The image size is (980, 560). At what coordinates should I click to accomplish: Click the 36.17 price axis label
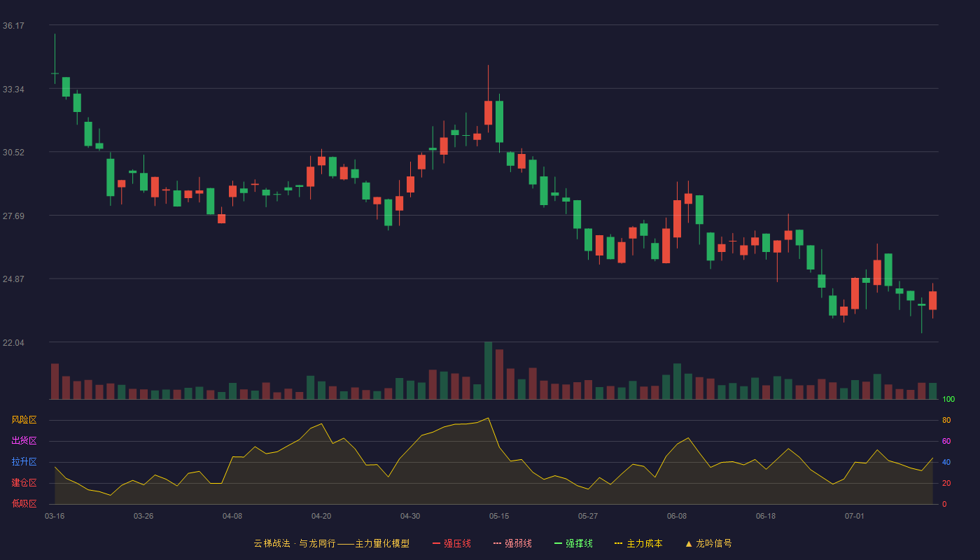pyautogui.click(x=13, y=26)
